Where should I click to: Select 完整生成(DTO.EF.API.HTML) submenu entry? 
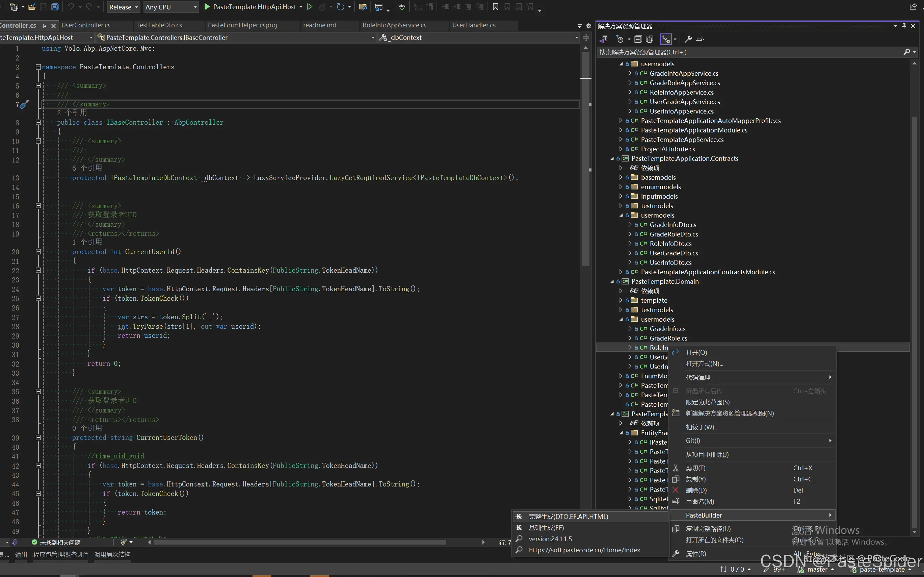568,516
